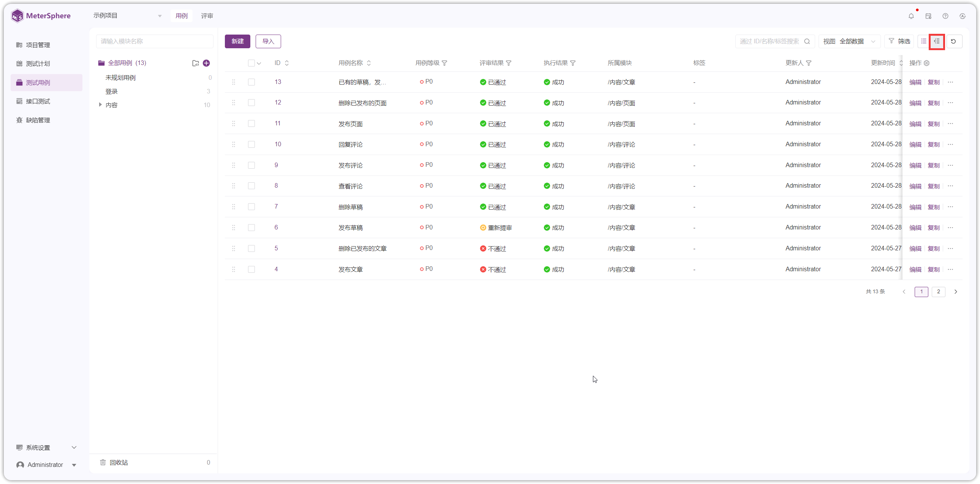This screenshot has width=980, height=484.
Task: Click the 新建 button
Action: (237, 41)
